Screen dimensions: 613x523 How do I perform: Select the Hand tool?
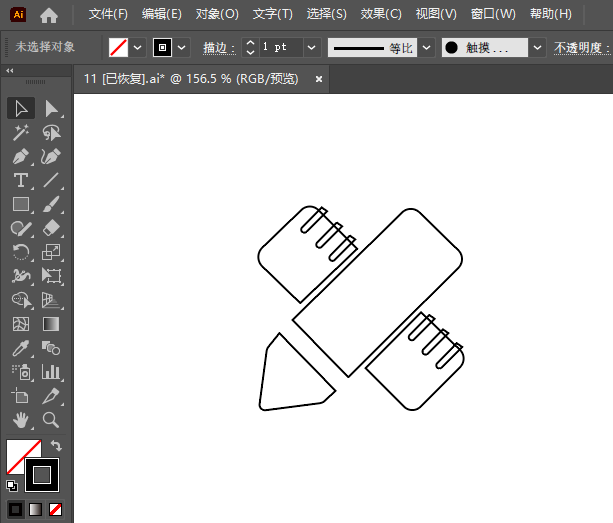21,420
